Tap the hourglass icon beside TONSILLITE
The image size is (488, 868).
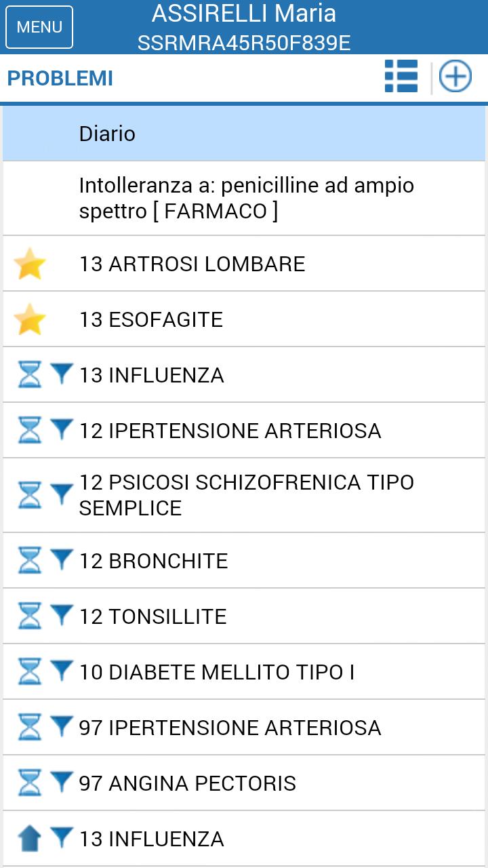pyautogui.click(x=30, y=616)
